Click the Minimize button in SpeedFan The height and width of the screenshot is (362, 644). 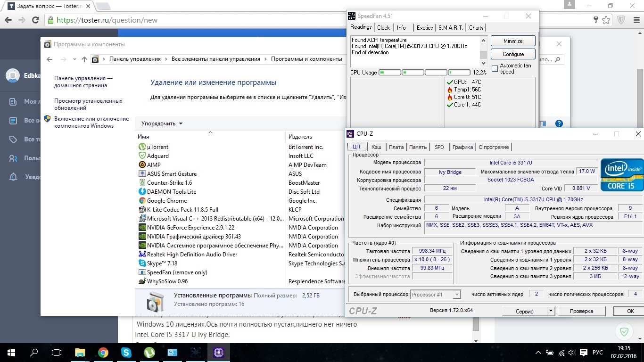513,41
